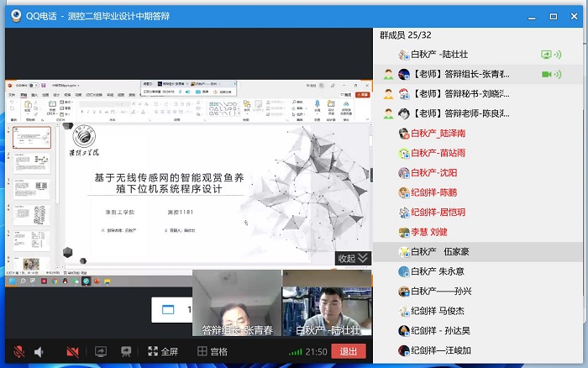The height and width of the screenshot is (368, 588).
Task: Click green camera status icon beside 张青春
Action: (x=547, y=74)
